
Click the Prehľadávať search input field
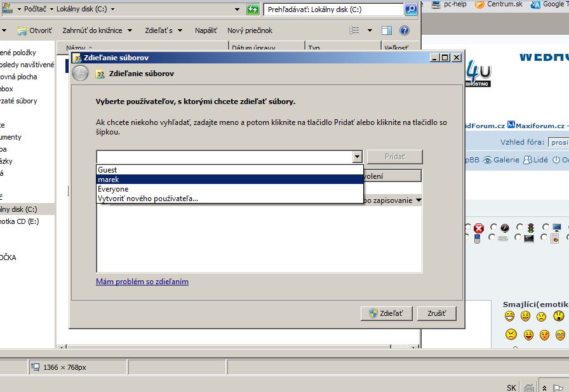[x=334, y=10]
